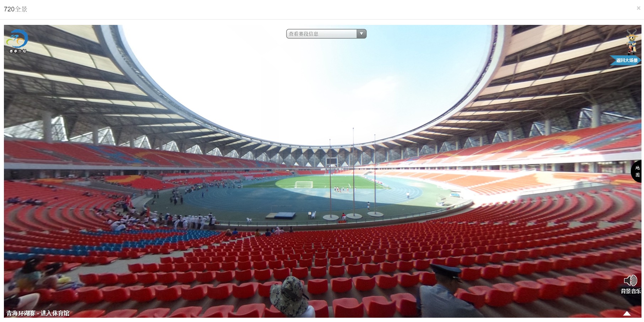
Task: Click the 青海环湖赛 - 进入体育馆 caption
Action: (38, 313)
